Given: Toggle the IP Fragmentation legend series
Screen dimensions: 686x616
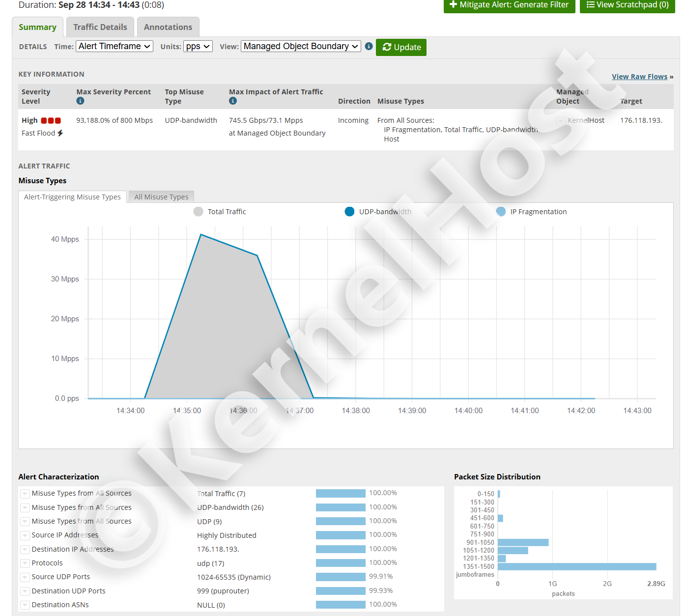Looking at the screenshot, I should 531,212.
